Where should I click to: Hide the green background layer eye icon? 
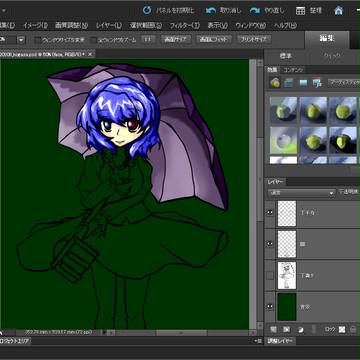click(270, 306)
